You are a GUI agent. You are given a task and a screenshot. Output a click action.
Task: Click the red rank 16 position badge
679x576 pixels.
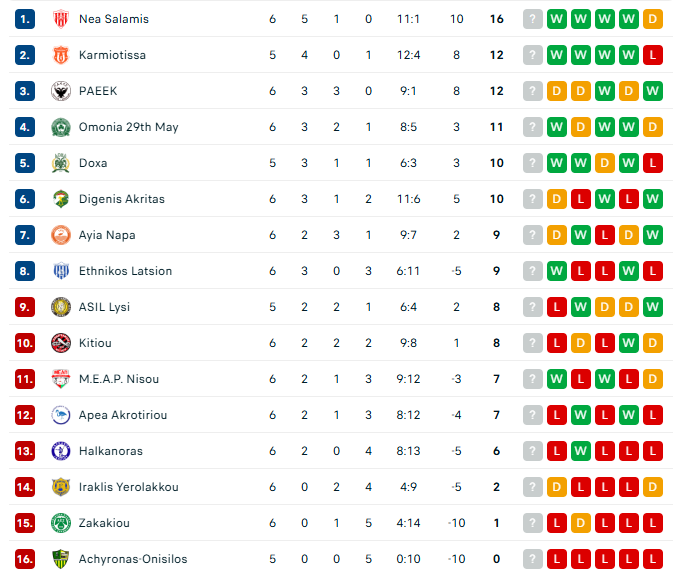[x=25, y=559]
